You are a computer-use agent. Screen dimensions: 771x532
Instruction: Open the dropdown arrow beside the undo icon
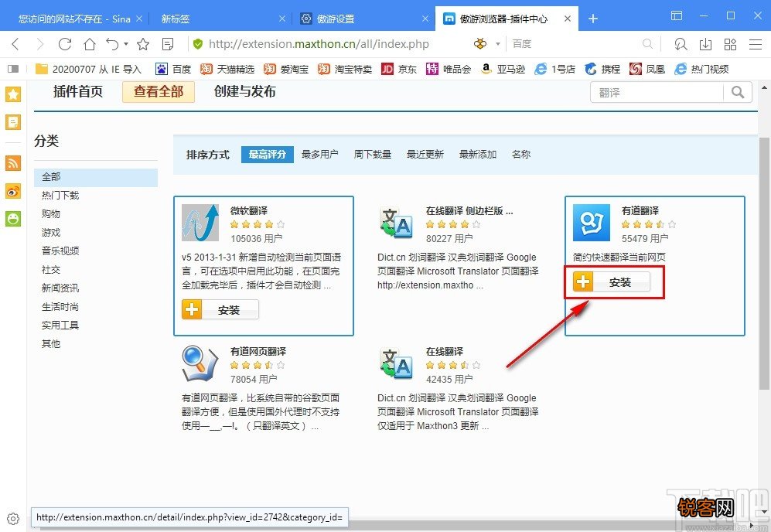[x=126, y=44]
